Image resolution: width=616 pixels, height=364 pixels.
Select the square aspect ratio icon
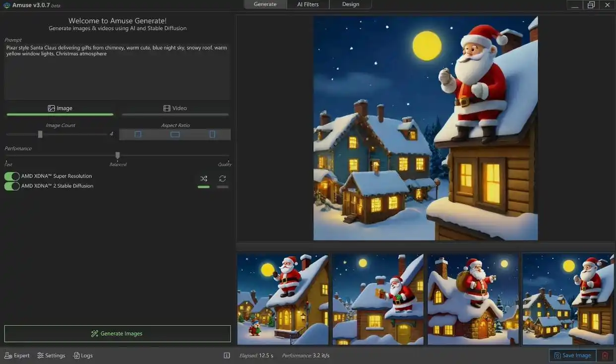tap(138, 134)
